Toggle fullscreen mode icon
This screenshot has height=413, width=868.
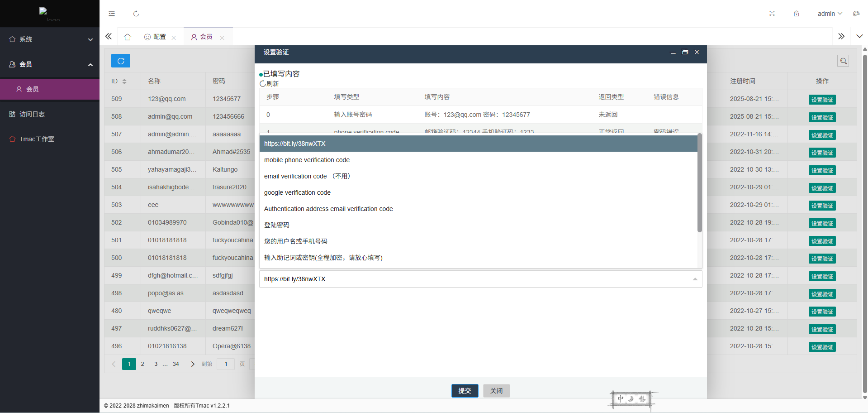[772, 14]
